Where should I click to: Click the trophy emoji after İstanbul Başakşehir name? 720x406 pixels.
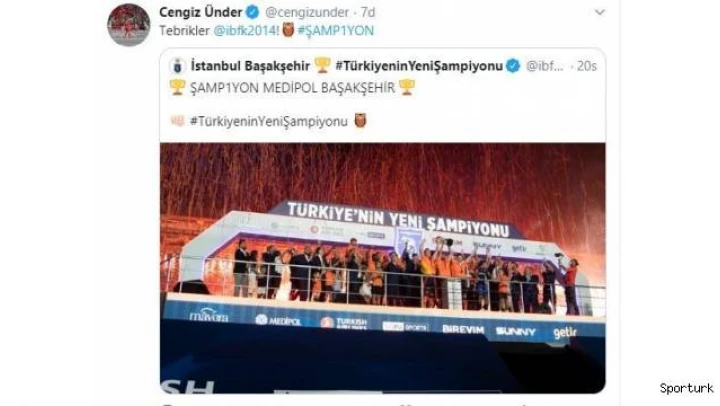pyautogui.click(x=322, y=65)
